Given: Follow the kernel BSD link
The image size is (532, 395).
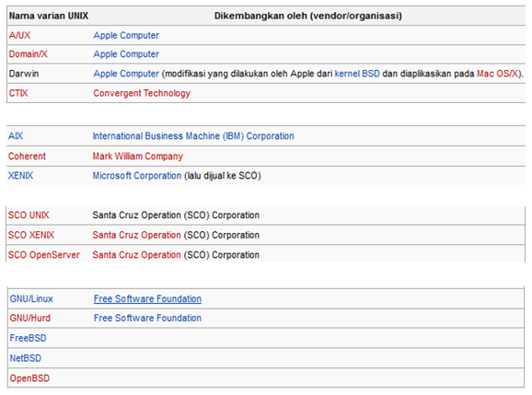Looking at the screenshot, I should [357, 74].
